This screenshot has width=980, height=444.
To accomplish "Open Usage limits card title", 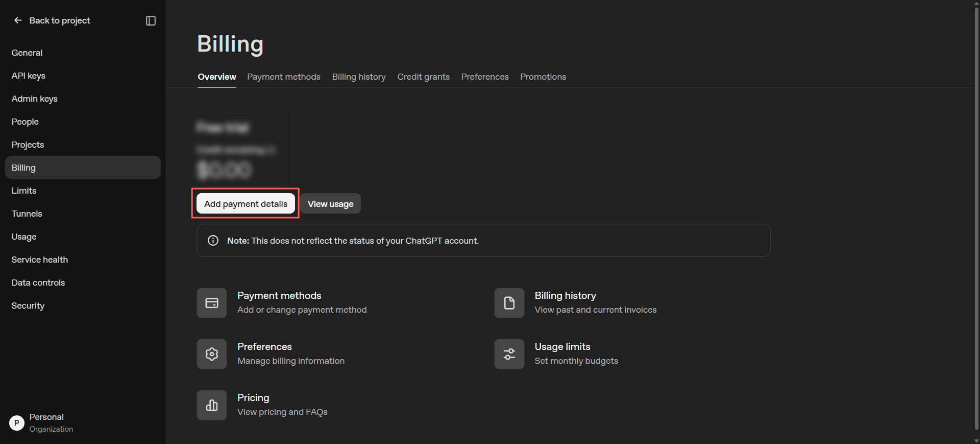I will click(562, 347).
